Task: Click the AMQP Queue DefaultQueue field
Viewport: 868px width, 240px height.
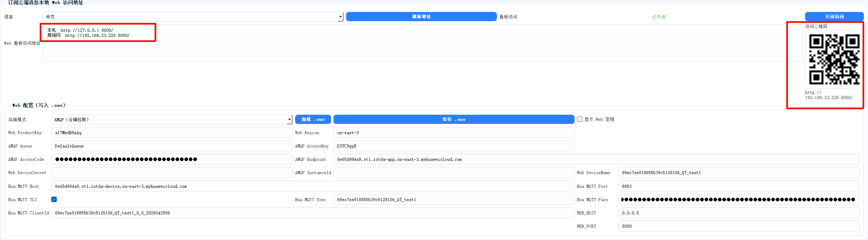Action: click(x=172, y=146)
